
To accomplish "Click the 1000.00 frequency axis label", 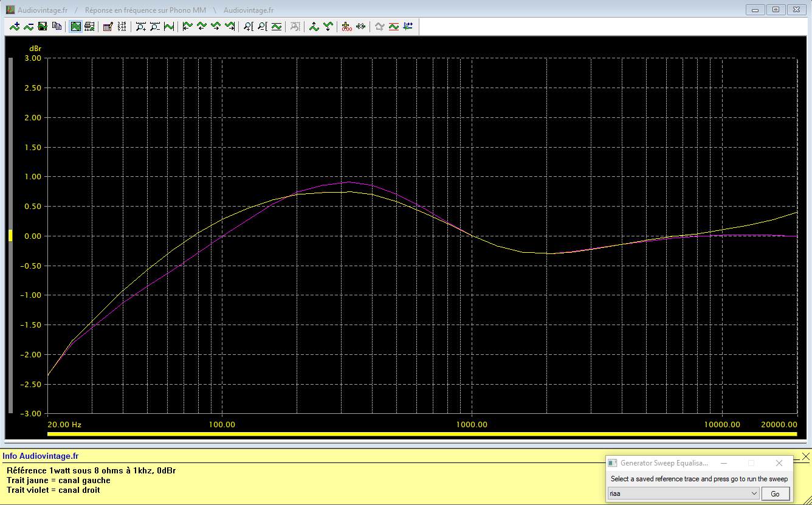I will (471, 424).
